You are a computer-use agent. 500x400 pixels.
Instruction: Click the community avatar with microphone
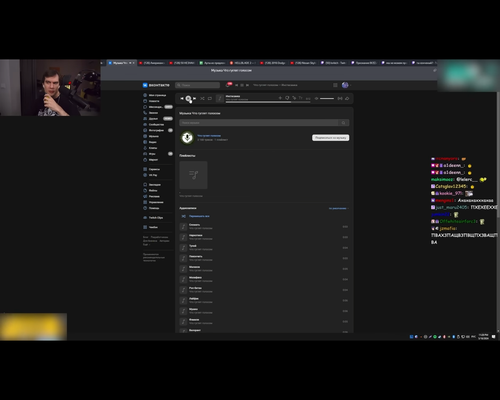(x=187, y=137)
